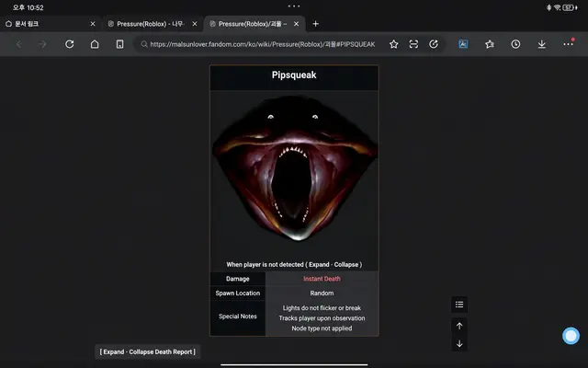Open the table of contents list icon
This screenshot has width=588, height=368.
tap(459, 305)
